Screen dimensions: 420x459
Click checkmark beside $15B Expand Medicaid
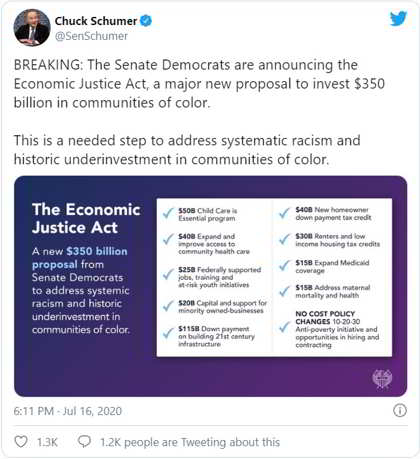(x=284, y=265)
